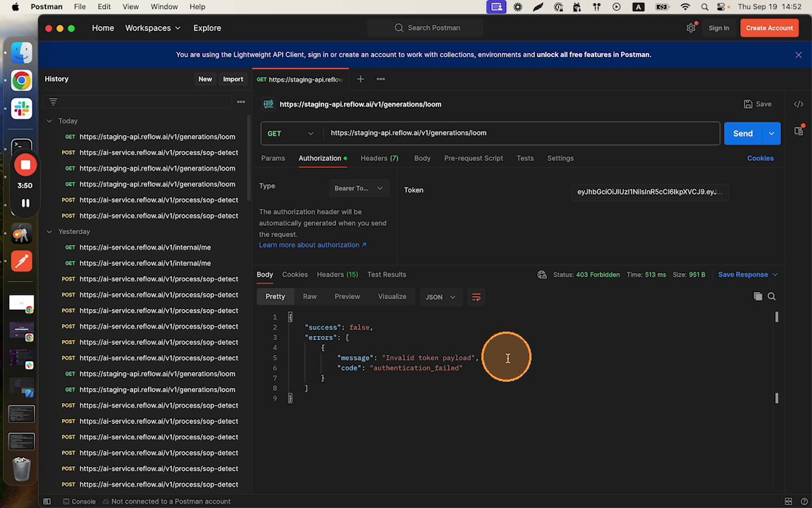Switch response view to Visualize
812x508 pixels.
click(x=392, y=296)
